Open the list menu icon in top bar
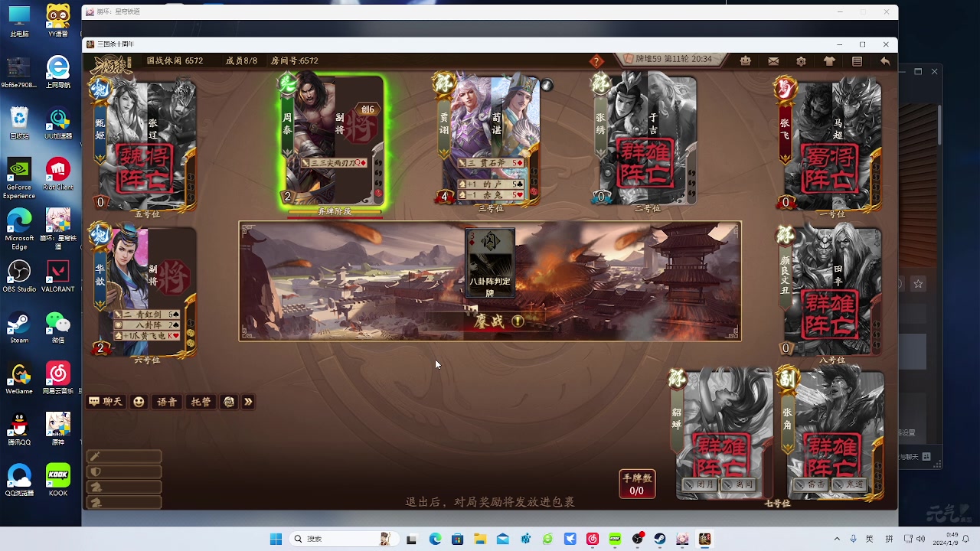 [857, 61]
